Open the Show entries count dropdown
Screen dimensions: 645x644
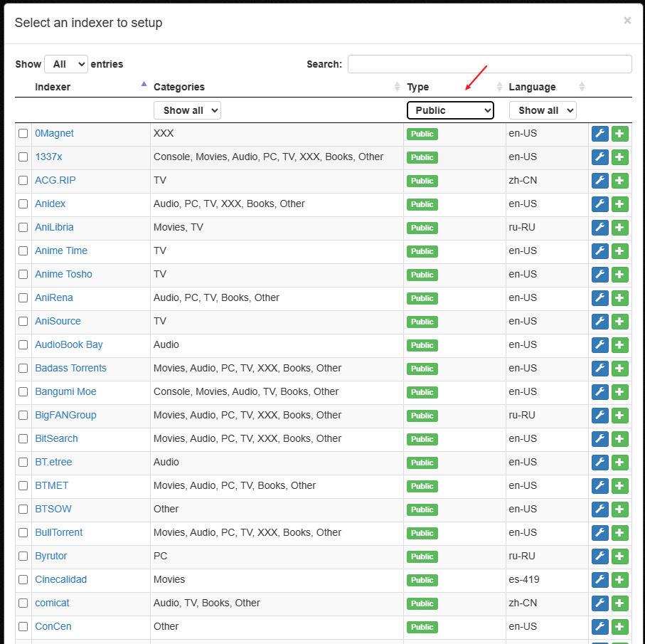tap(66, 64)
